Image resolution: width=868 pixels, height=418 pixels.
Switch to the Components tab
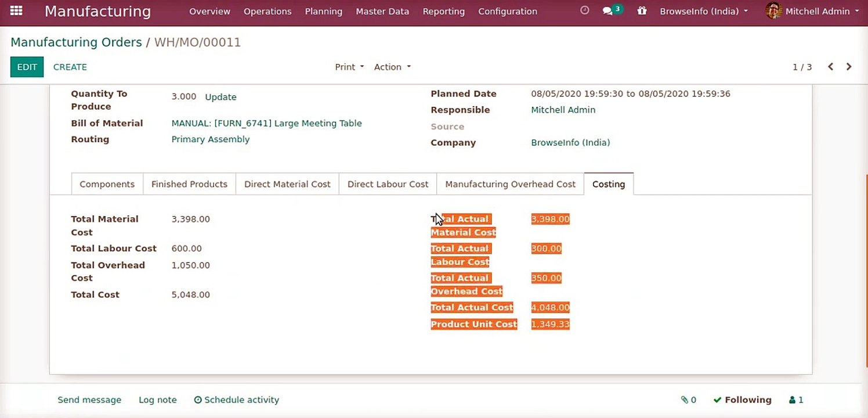click(x=107, y=184)
